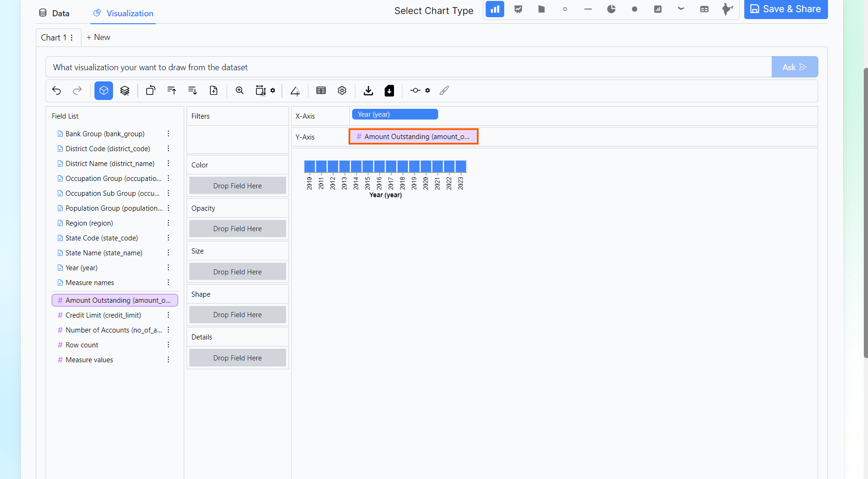Click the 2015 bar in chart
The height and width of the screenshot is (479, 868).
pos(367,166)
